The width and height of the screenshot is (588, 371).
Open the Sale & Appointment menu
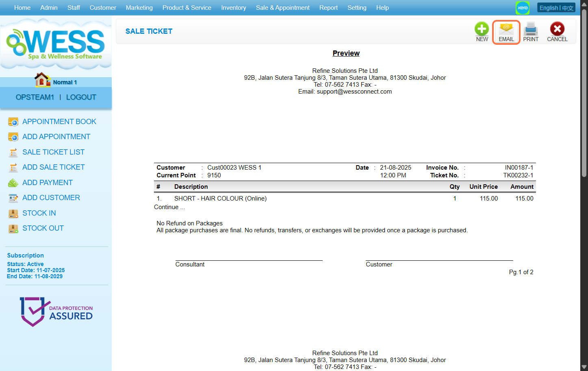(282, 8)
